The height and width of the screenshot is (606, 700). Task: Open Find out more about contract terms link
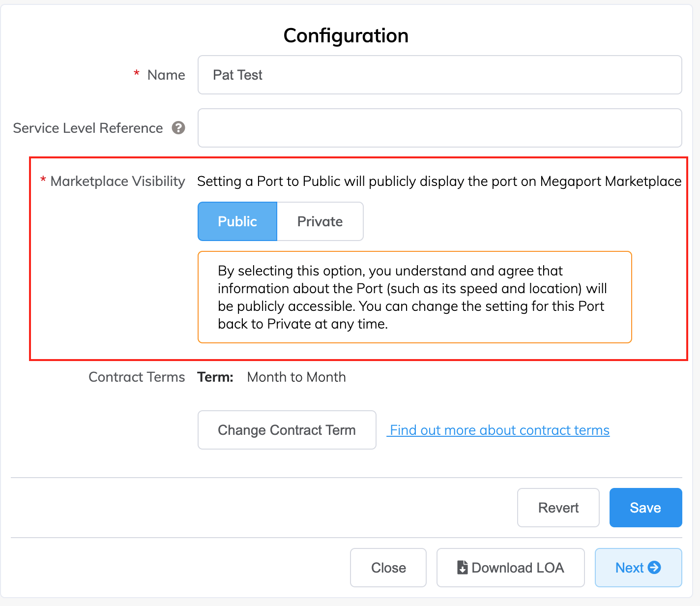point(498,430)
